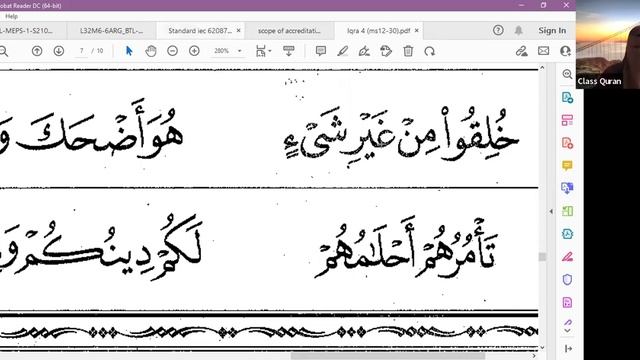The width and height of the screenshot is (640, 360).
Task: Click the bottom collapse pane arrow button
Action: coord(568,349)
